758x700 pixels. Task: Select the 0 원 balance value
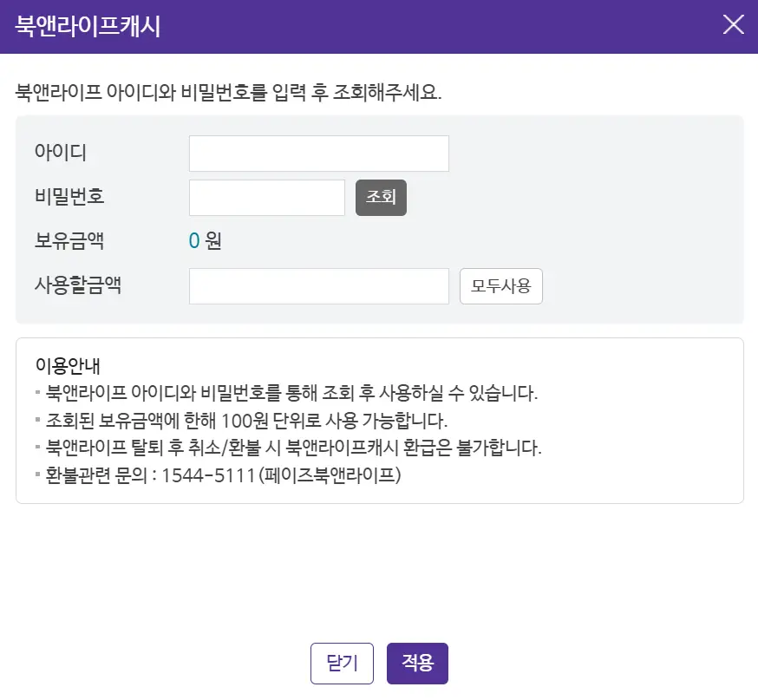[205, 240]
